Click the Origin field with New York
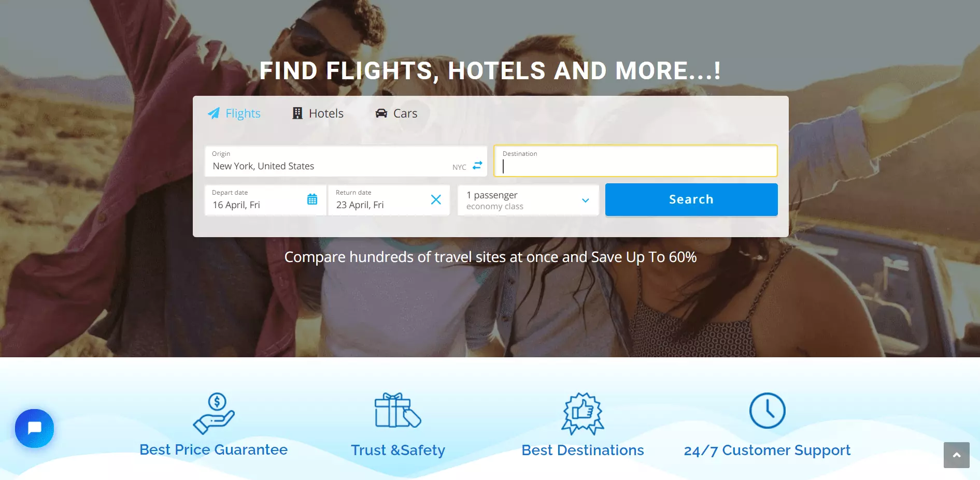Image resolution: width=980 pixels, height=480 pixels. 346,161
